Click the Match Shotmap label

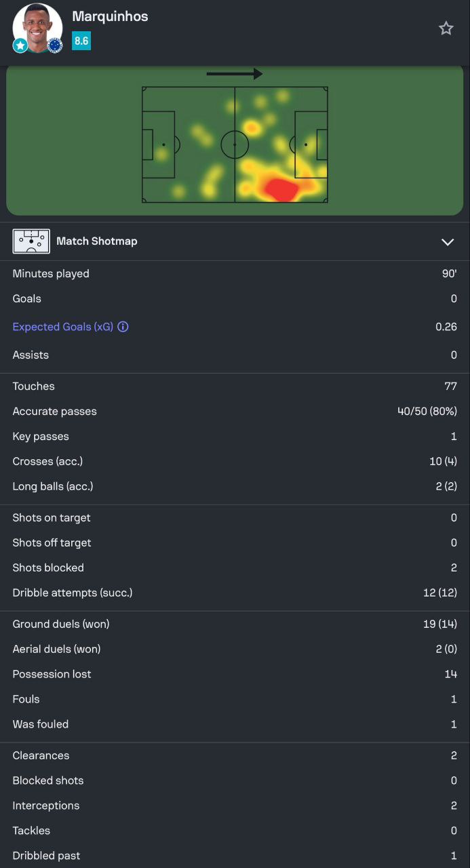(x=96, y=241)
